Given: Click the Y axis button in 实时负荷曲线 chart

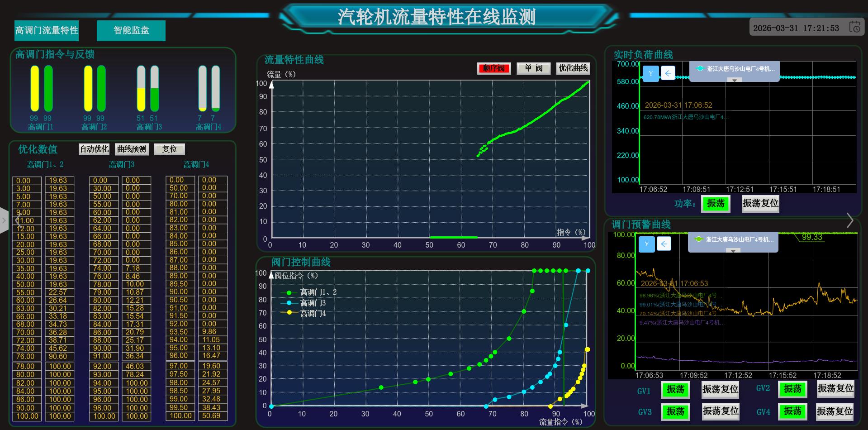Looking at the screenshot, I should [651, 73].
